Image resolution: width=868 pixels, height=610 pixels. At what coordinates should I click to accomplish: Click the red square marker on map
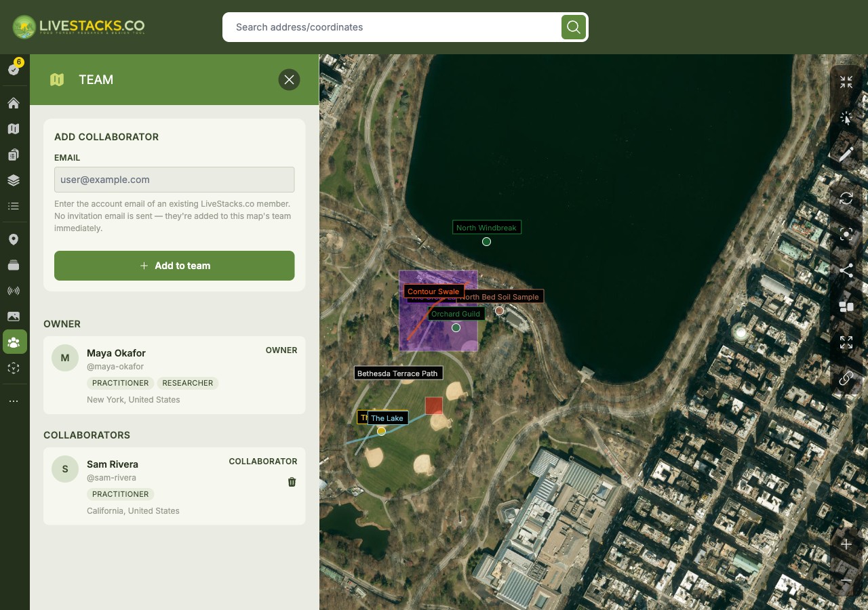click(434, 406)
